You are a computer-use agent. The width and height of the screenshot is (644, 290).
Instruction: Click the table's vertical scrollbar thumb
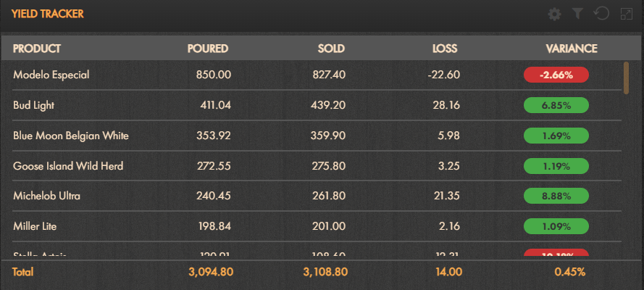pos(626,78)
